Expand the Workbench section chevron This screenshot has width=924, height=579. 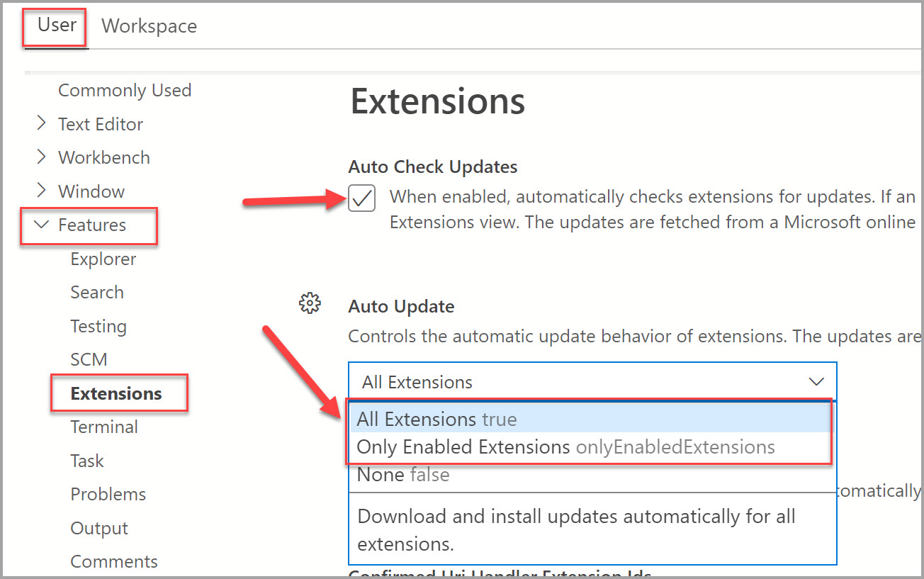point(42,157)
